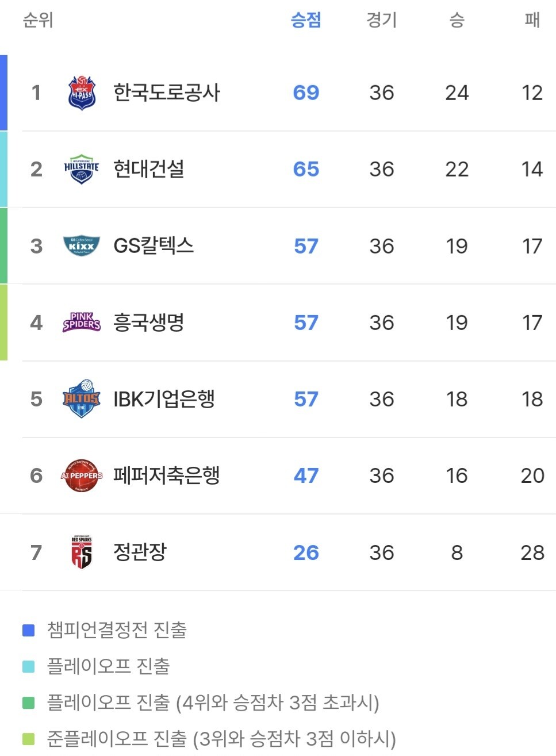Click the light green 준플레이오프 legend swatch
The image size is (556, 756).
click(28, 739)
